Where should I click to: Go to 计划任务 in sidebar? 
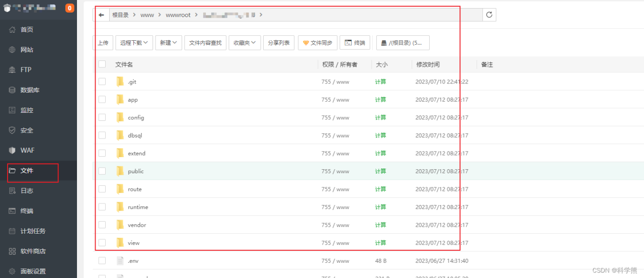pyautogui.click(x=33, y=231)
